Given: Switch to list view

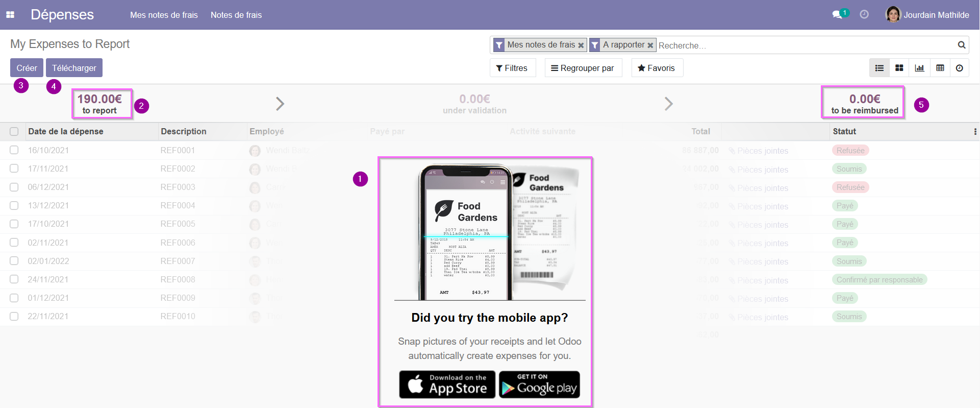Looking at the screenshot, I should [x=880, y=68].
